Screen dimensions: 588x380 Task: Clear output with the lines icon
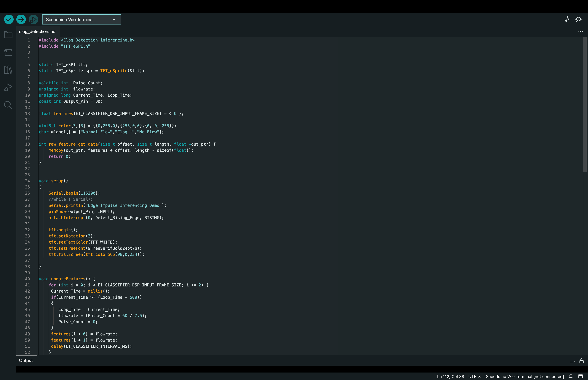[573, 360]
